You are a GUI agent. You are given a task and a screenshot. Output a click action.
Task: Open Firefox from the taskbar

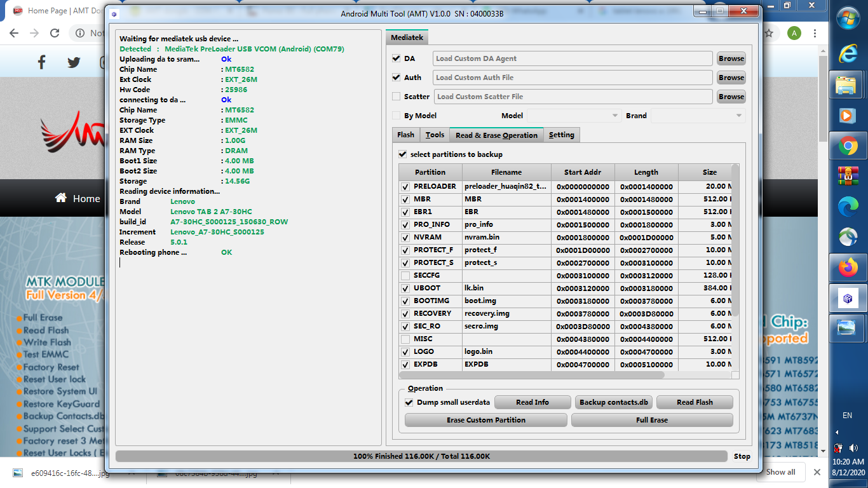coord(848,267)
